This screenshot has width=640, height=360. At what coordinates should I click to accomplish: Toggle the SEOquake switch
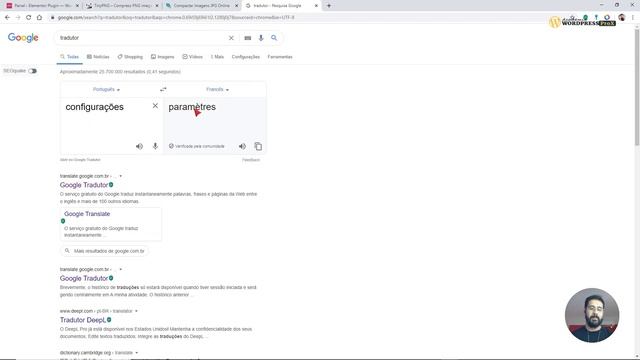coord(33,71)
